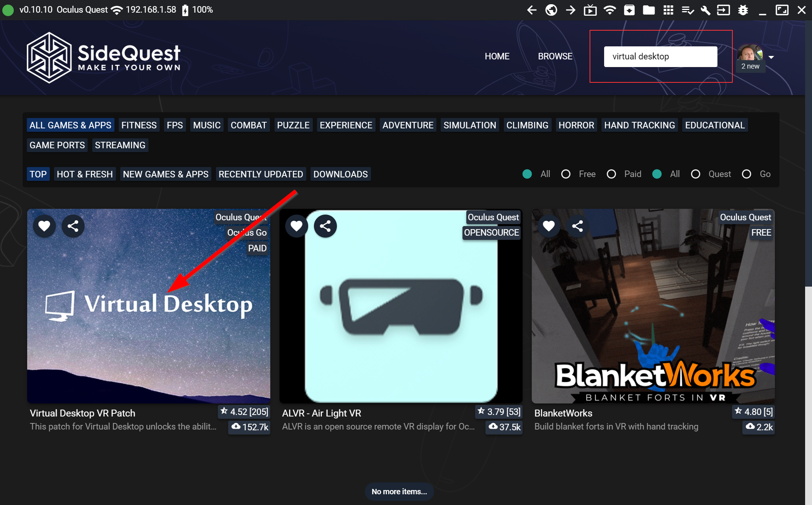812x505 pixels.
Task: Filter by MUSIC category
Action: [x=207, y=125]
